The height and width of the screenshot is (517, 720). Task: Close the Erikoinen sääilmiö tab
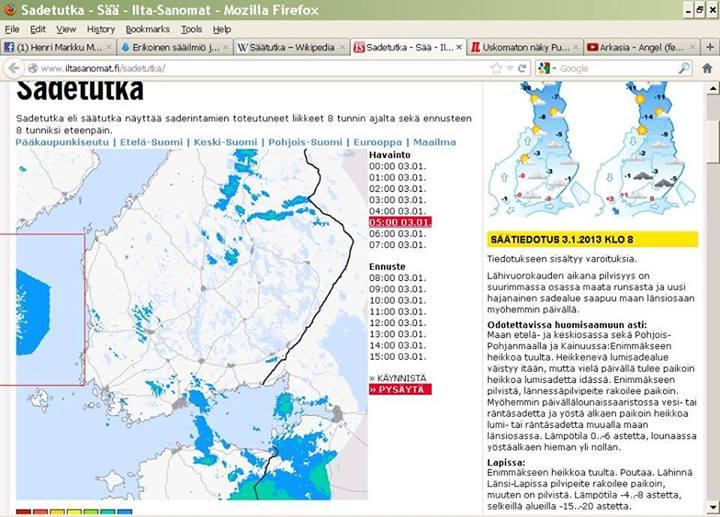tap(225, 47)
